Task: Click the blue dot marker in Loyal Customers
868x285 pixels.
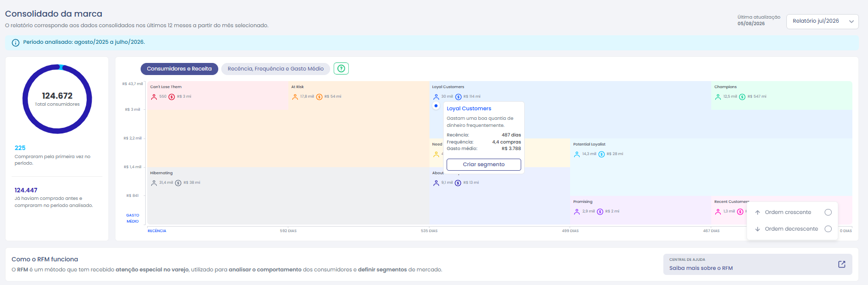Action: click(x=436, y=106)
